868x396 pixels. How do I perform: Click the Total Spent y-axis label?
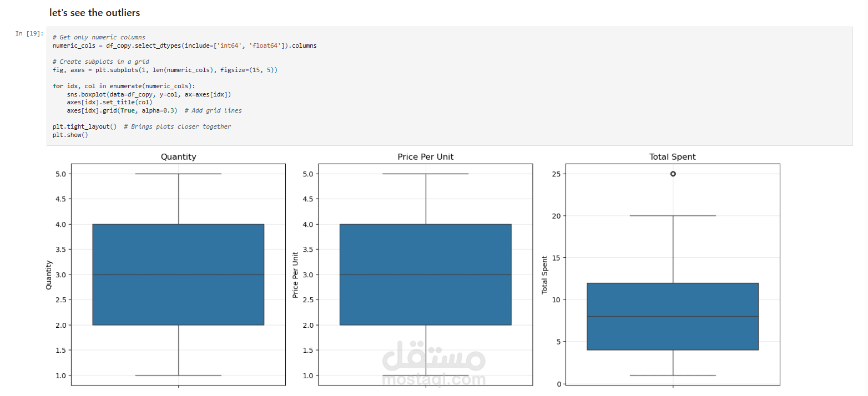(x=544, y=275)
